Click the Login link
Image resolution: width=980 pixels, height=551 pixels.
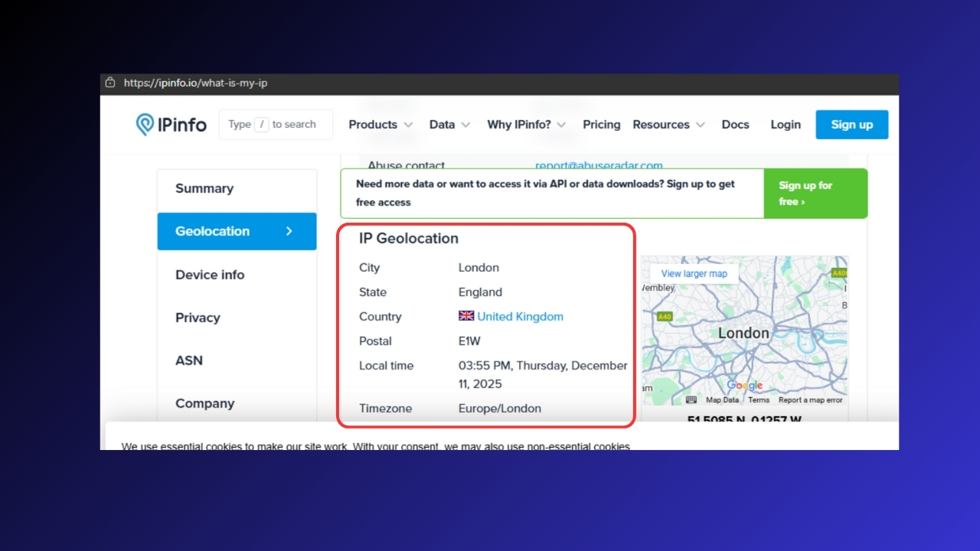(786, 125)
